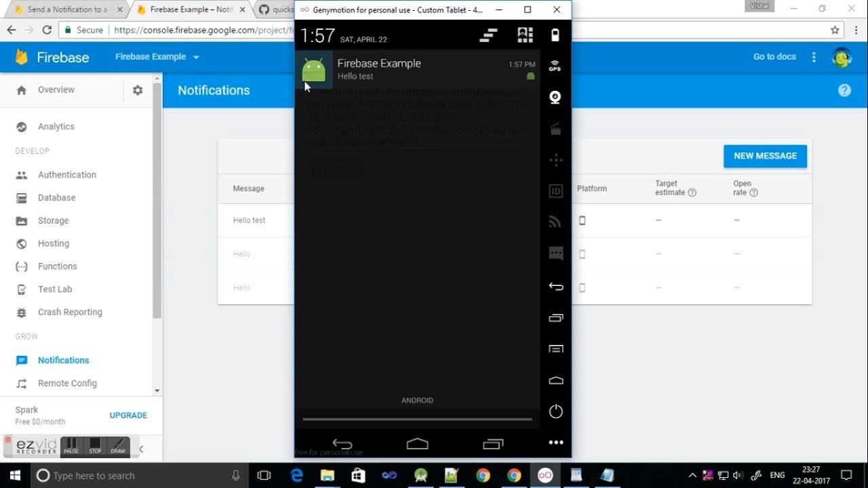
Task: Reload the Chrome page
Action: (x=47, y=30)
